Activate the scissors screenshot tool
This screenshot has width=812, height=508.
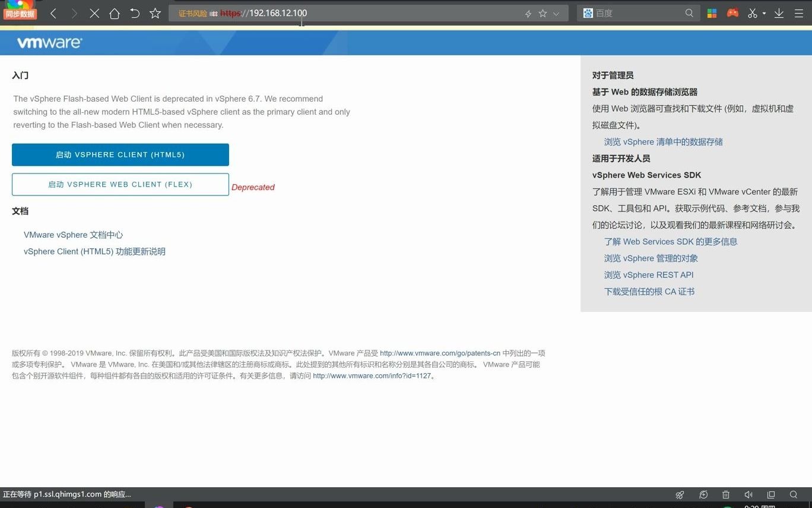pos(753,13)
